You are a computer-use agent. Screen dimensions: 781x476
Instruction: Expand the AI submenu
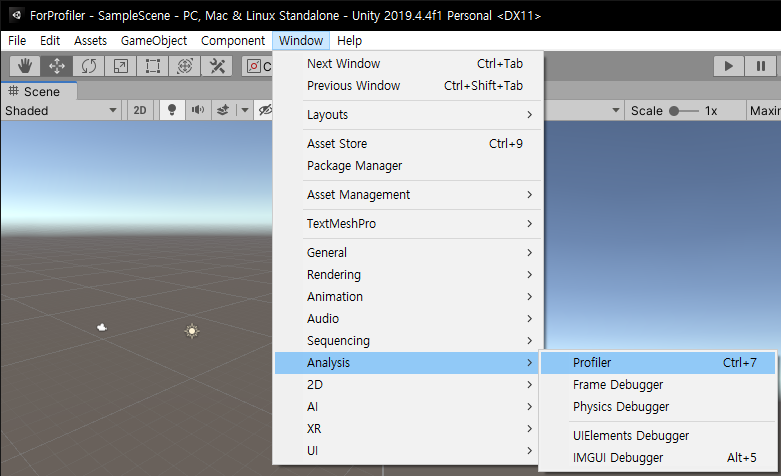408,406
